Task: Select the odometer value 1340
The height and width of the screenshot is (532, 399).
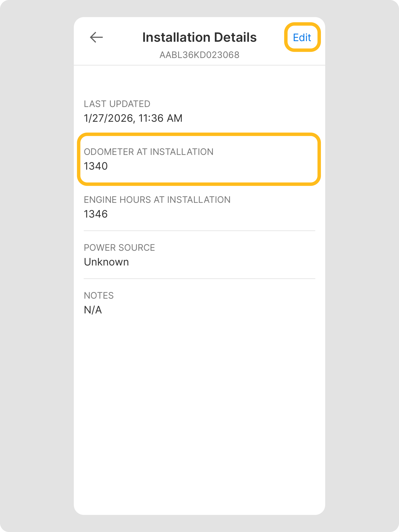Action: [96, 166]
